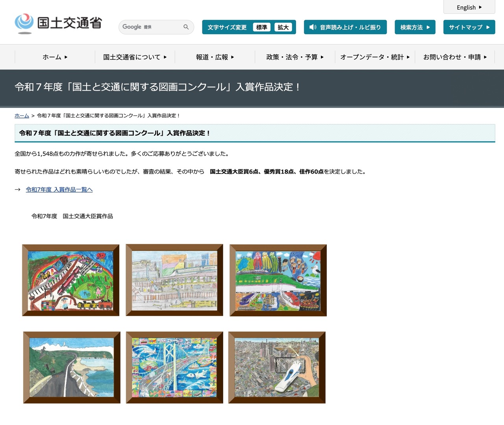Open the pencil-sketch station artwork thumbnail
Viewport: 504px width, 425px height.
click(x=174, y=280)
